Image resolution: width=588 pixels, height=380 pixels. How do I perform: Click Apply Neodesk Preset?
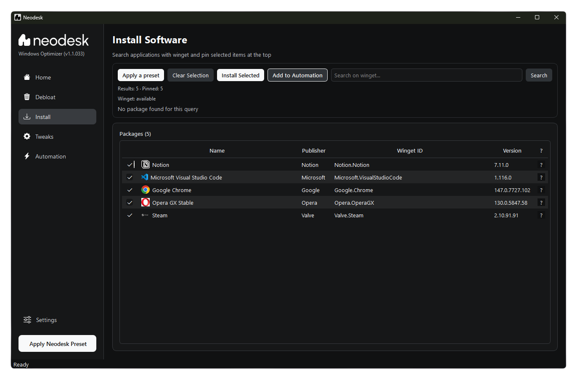(57, 343)
